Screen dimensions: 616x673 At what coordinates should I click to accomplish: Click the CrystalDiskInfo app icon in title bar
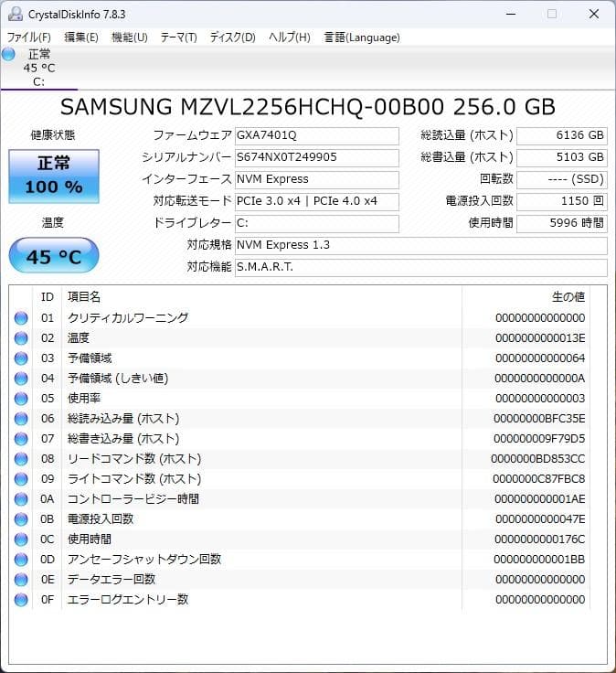16,14
